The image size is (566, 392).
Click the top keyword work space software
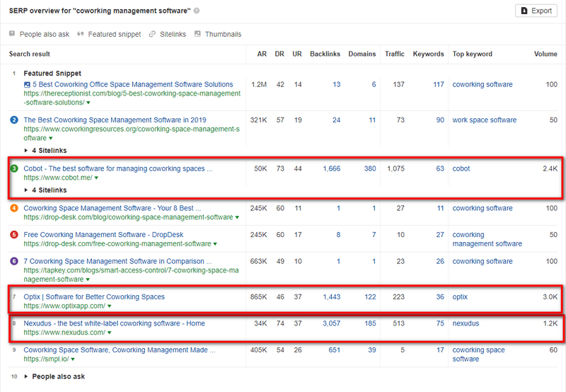click(485, 120)
